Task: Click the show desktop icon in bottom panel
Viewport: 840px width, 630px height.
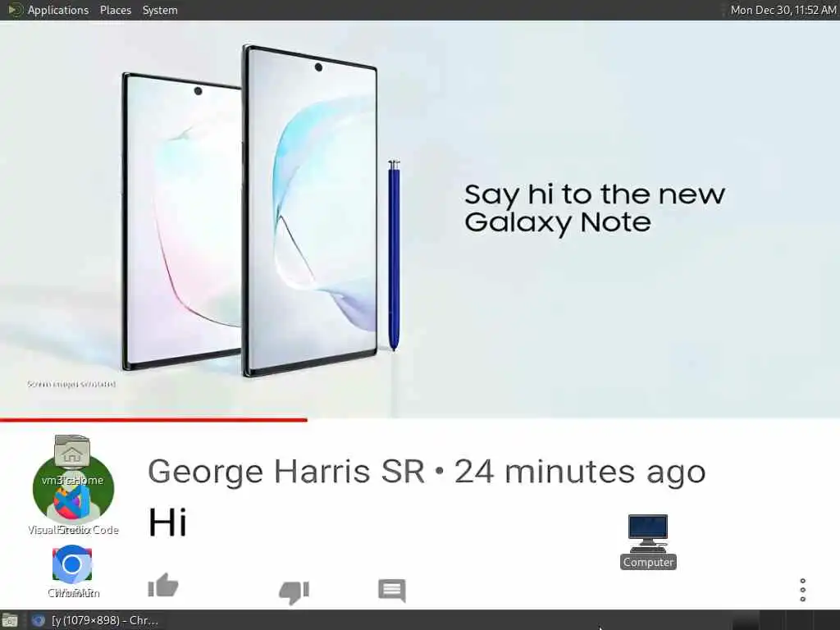Action: [x=9, y=620]
